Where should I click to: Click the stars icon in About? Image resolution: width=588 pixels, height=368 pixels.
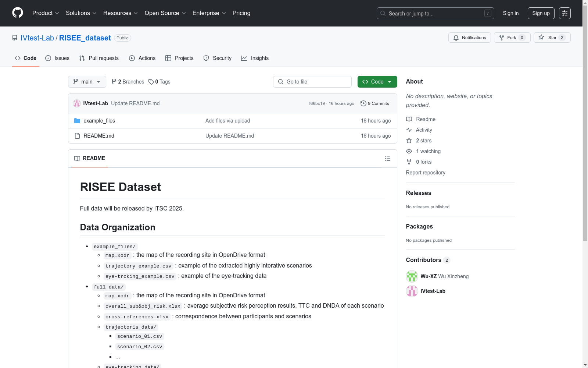click(x=409, y=141)
